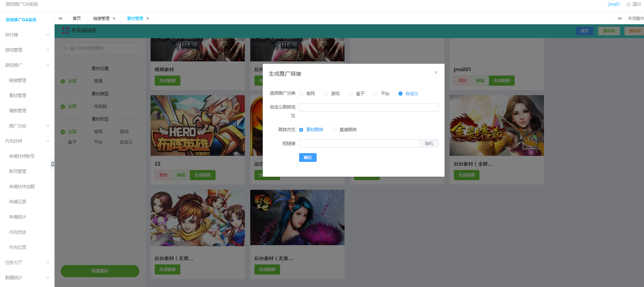
Task: Click the 青鸾编辑器 pinwheel logo icon
Action: pos(65,31)
